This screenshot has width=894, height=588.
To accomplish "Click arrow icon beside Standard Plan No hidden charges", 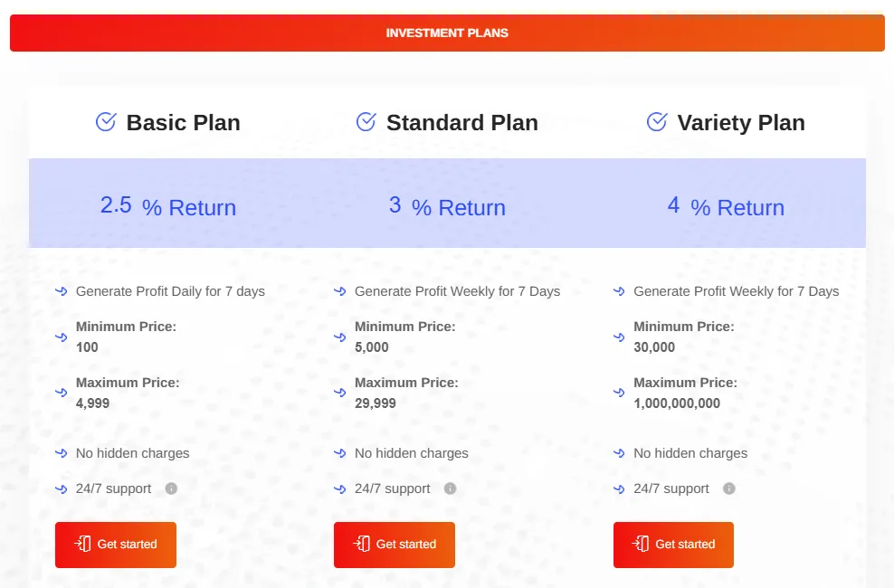I will click(340, 453).
